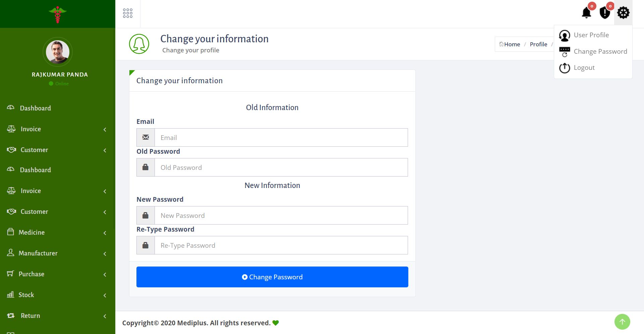Open the apps grid icon
Image resolution: width=644 pixels, height=334 pixels.
coord(128,13)
